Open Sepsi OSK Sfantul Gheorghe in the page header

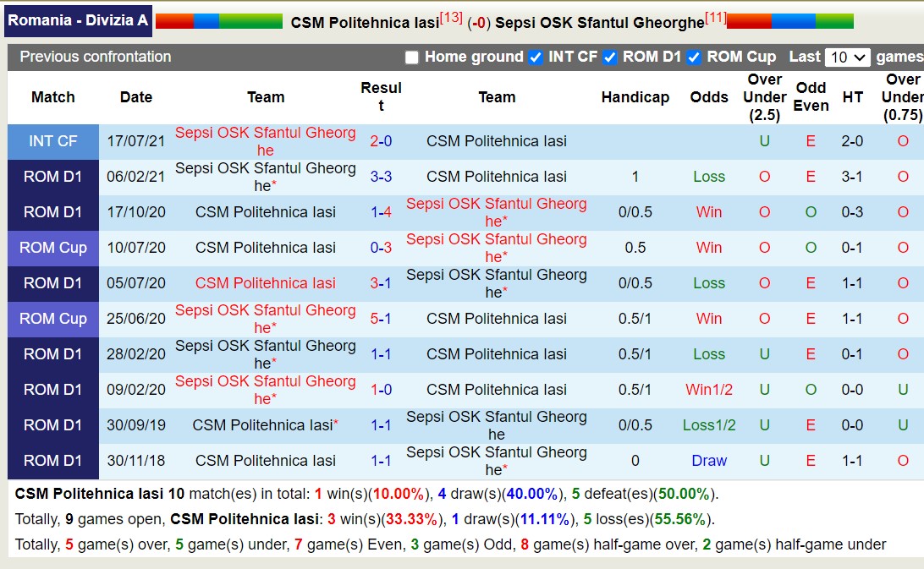pos(599,23)
